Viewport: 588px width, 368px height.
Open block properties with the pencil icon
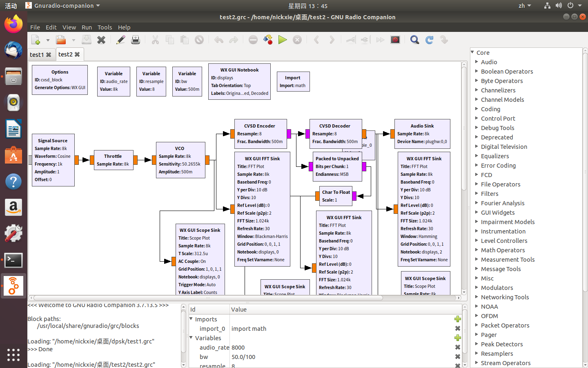[x=121, y=40]
